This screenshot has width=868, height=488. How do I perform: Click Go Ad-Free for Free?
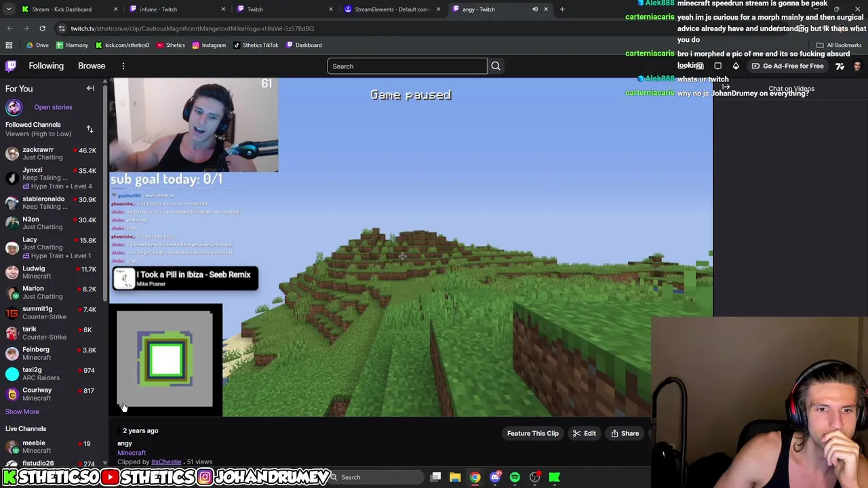[x=787, y=66]
